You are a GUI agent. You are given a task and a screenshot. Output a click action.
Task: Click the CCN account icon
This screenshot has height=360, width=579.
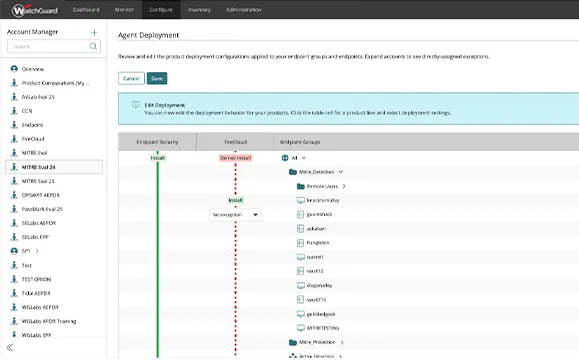(14, 111)
